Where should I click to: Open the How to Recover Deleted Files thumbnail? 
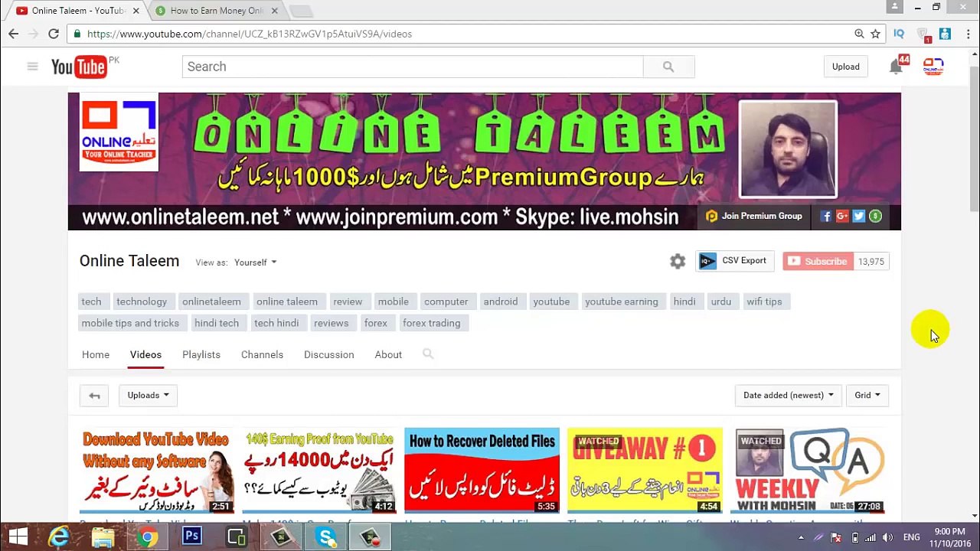coord(482,471)
